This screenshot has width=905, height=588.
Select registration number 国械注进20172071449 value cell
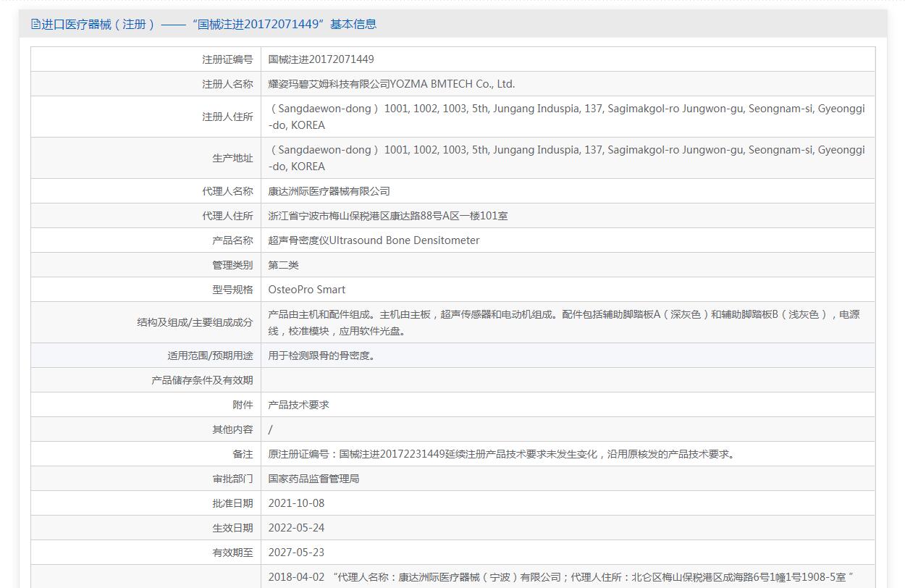click(321, 59)
